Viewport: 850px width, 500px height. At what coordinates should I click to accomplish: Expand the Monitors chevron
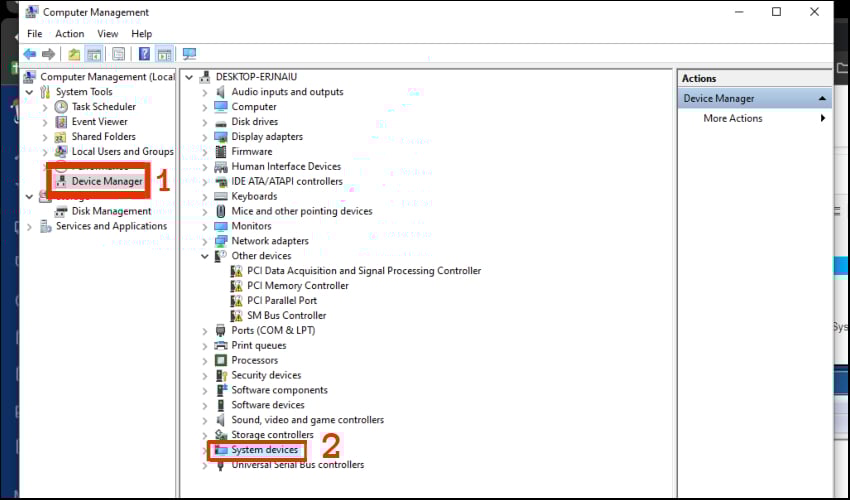pyautogui.click(x=205, y=227)
